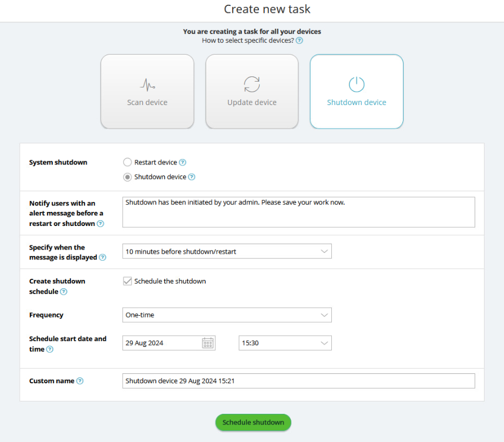
Task: Switch to the Update device task card
Action: click(x=252, y=92)
